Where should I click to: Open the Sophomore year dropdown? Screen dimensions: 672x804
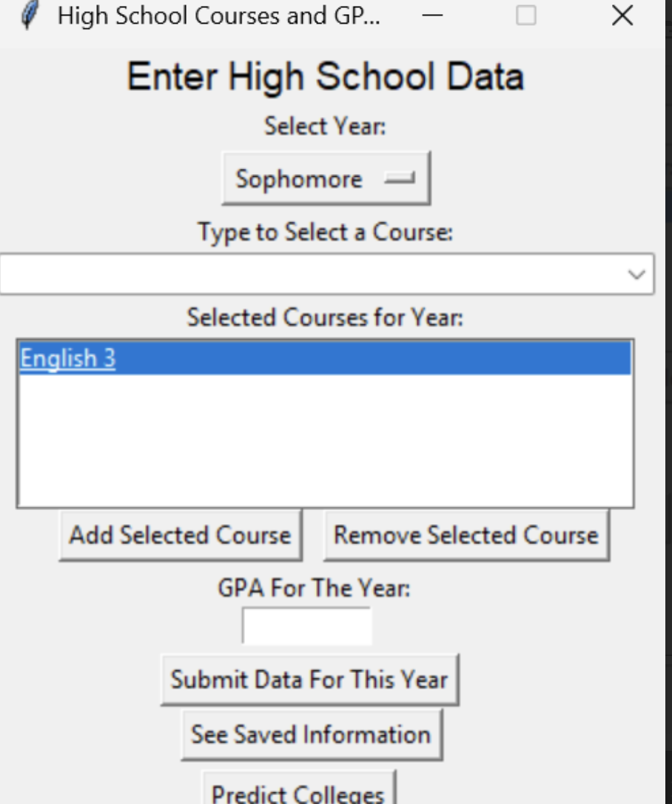[326, 178]
